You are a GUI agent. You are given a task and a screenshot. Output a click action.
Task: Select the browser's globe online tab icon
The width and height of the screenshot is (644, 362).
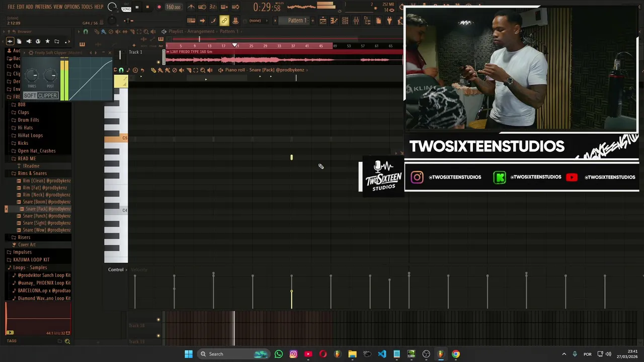coord(38,41)
